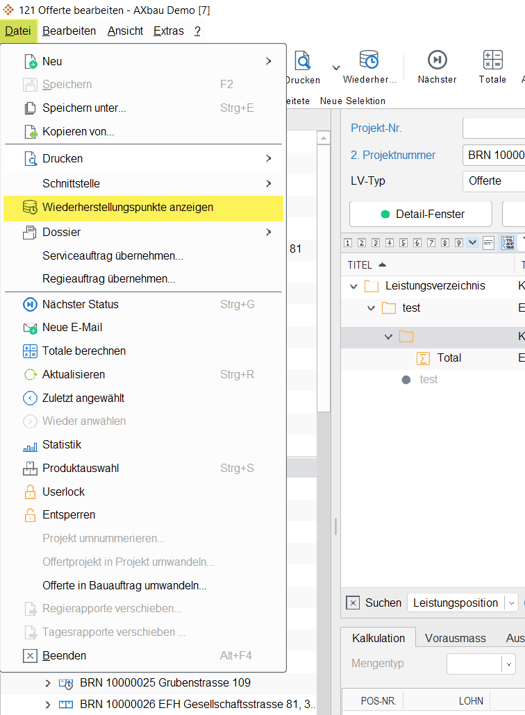
Task: Open the Leistungsposition search dropdown
Action: click(511, 603)
